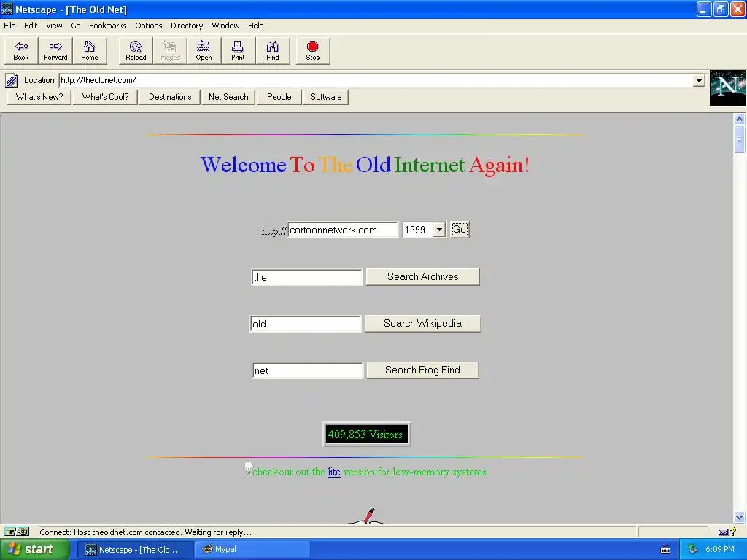Click the Wikipedia search field containing 'old'
This screenshot has width=747, height=560.
pyautogui.click(x=306, y=324)
